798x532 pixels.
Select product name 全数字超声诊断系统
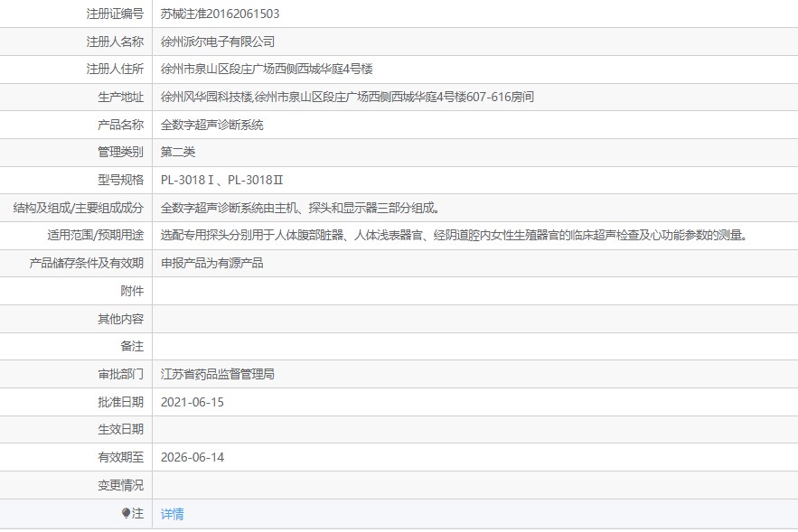211,125
